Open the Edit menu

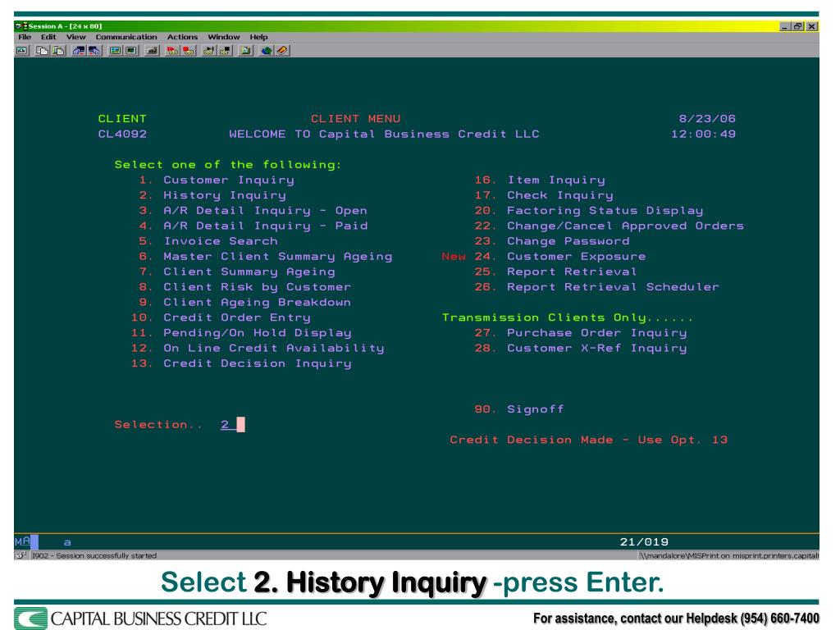pyautogui.click(x=48, y=37)
